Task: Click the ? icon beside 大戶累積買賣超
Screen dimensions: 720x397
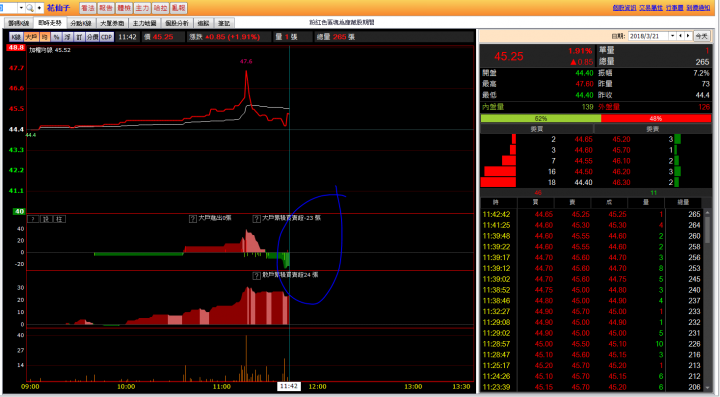Action: click(x=257, y=219)
